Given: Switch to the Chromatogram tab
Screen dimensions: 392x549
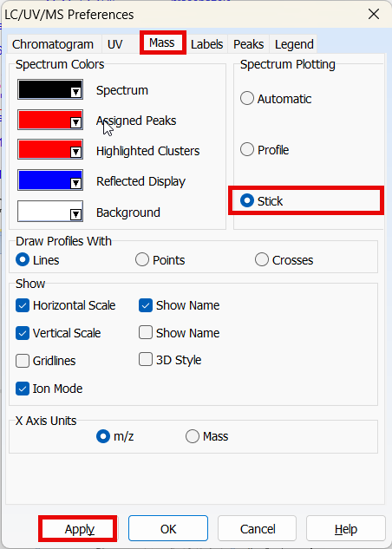Looking at the screenshot, I should tap(53, 44).
